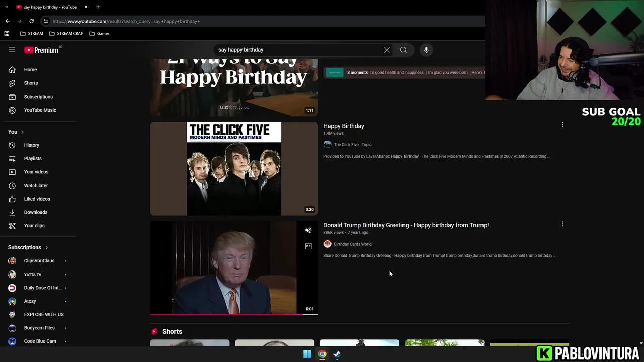644x362 pixels.
Task: Expand the You section chevron
Action: (x=22, y=132)
